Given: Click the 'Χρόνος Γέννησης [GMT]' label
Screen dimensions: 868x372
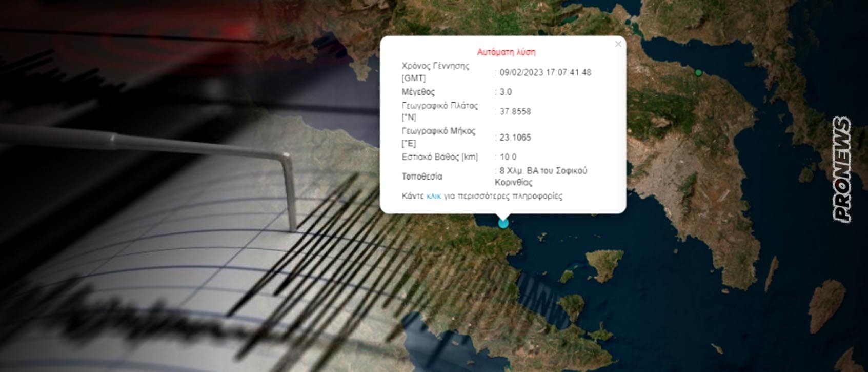Looking at the screenshot, I should [435, 72].
